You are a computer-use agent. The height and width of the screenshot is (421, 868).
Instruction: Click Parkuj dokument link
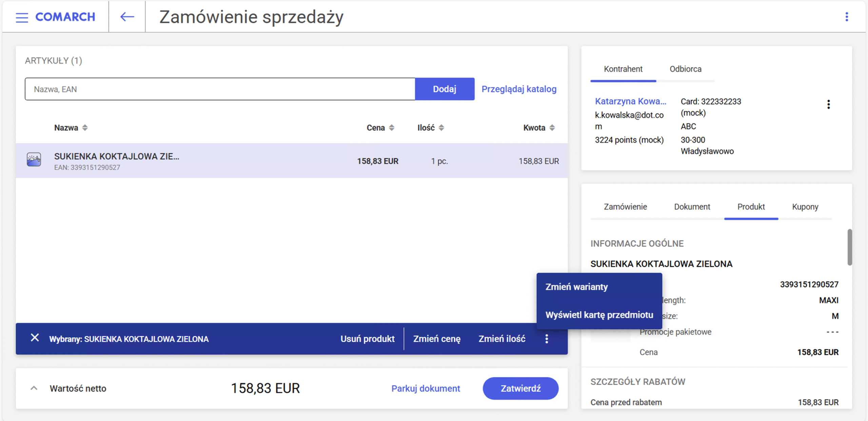[x=426, y=388]
